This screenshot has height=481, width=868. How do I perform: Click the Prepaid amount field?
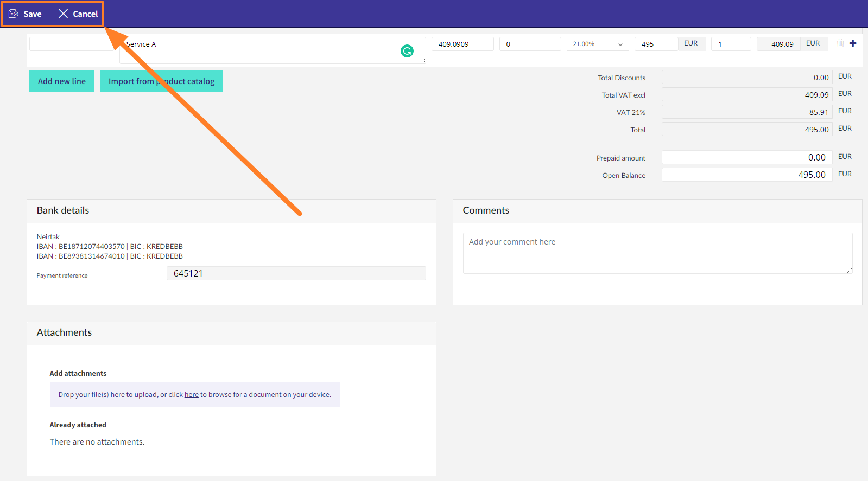(747, 157)
